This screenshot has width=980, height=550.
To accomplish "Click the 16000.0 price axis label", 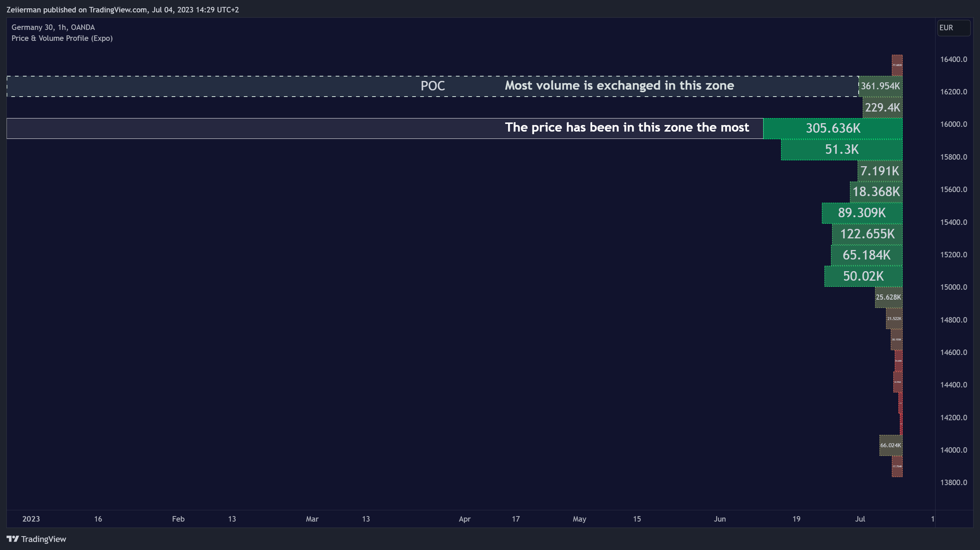I will point(953,124).
